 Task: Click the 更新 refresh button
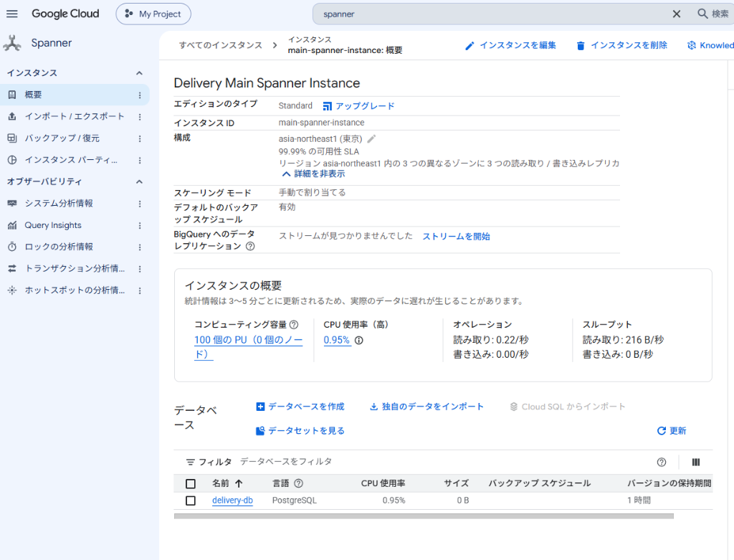(672, 431)
